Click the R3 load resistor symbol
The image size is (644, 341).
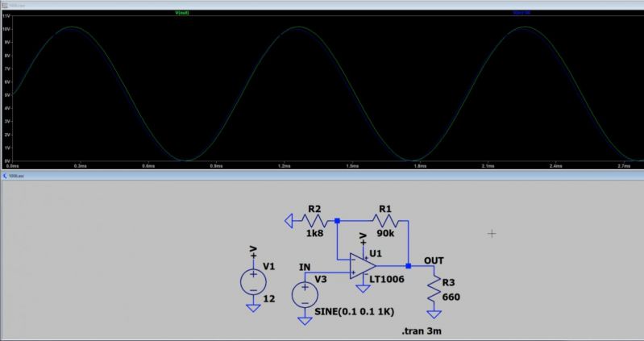click(434, 287)
